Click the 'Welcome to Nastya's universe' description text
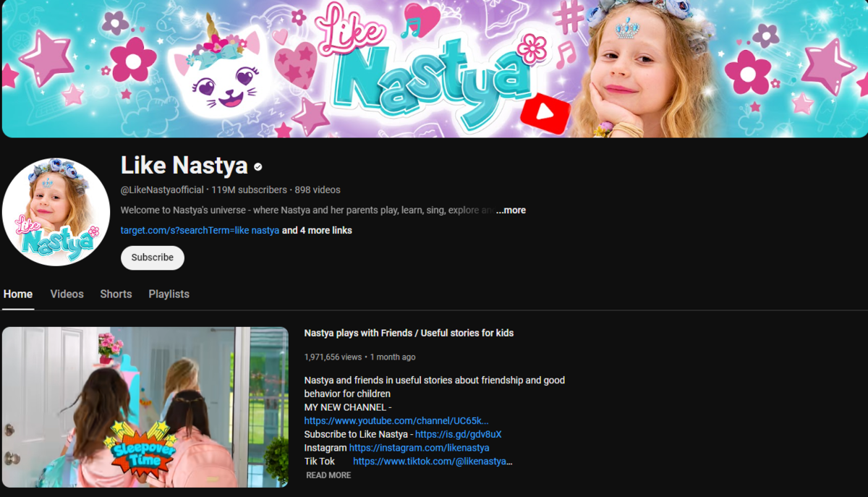 [x=307, y=211]
